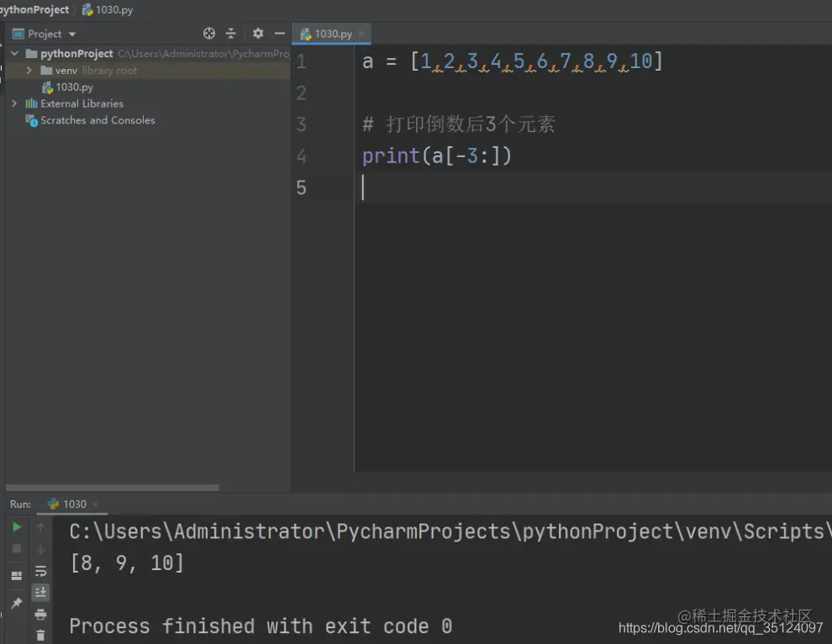The image size is (832, 644).
Task: Collapse the pythonProject root folder
Action: [15, 54]
